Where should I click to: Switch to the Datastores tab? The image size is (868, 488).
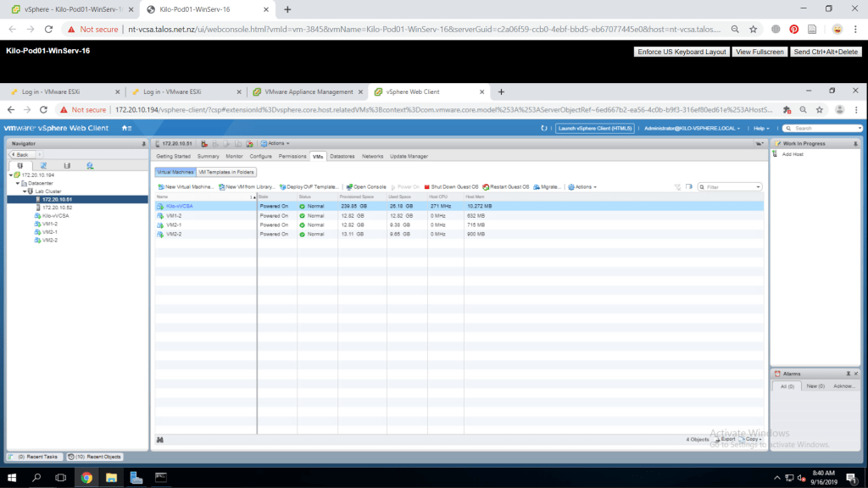(x=342, y=156)
